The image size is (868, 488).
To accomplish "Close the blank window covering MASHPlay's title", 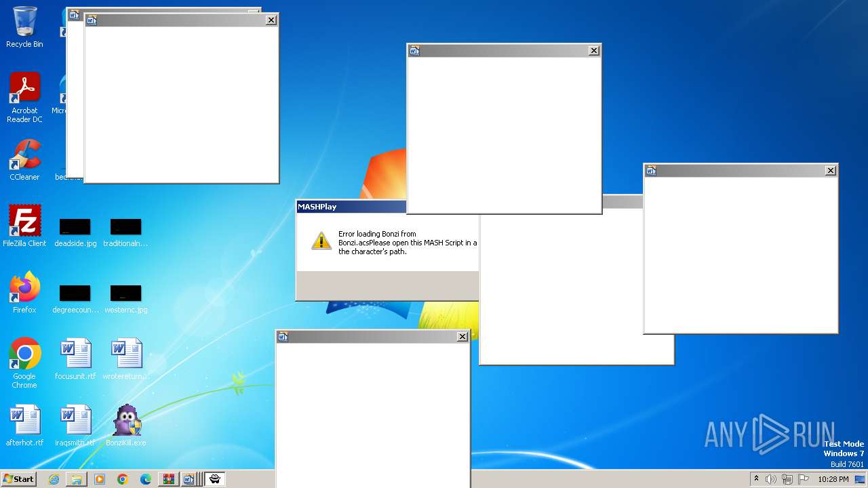I will tap(594, 51).
